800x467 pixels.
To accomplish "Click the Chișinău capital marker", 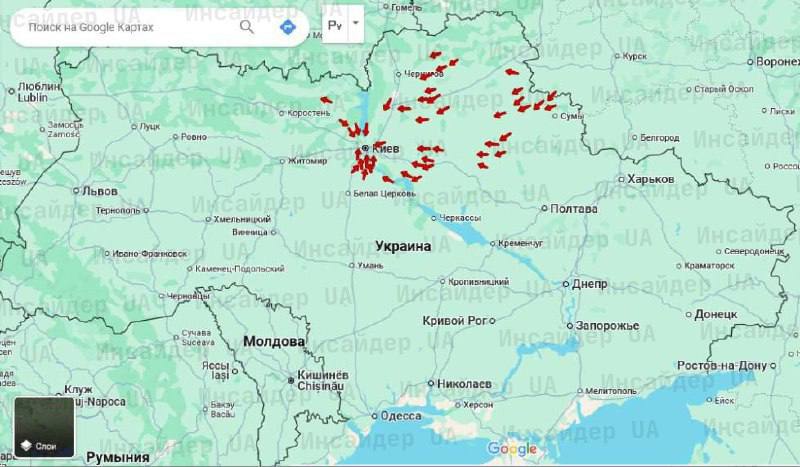I will tap(292, 381).
